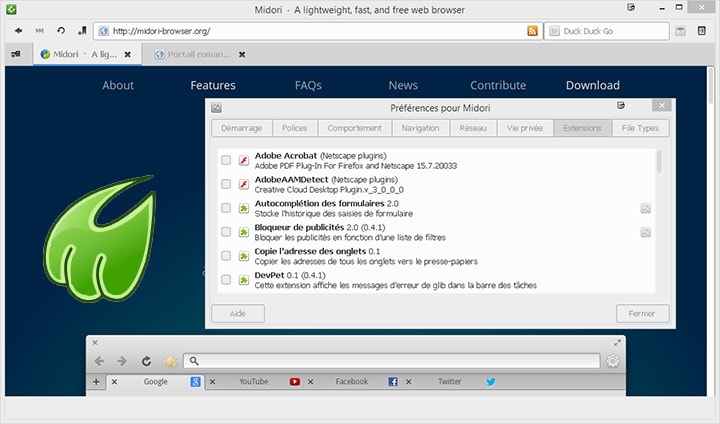Image resolution: width=720 pixels, height=424 pixels.
Task: Reload the page with the refresh icon
Action: [61, 31]
